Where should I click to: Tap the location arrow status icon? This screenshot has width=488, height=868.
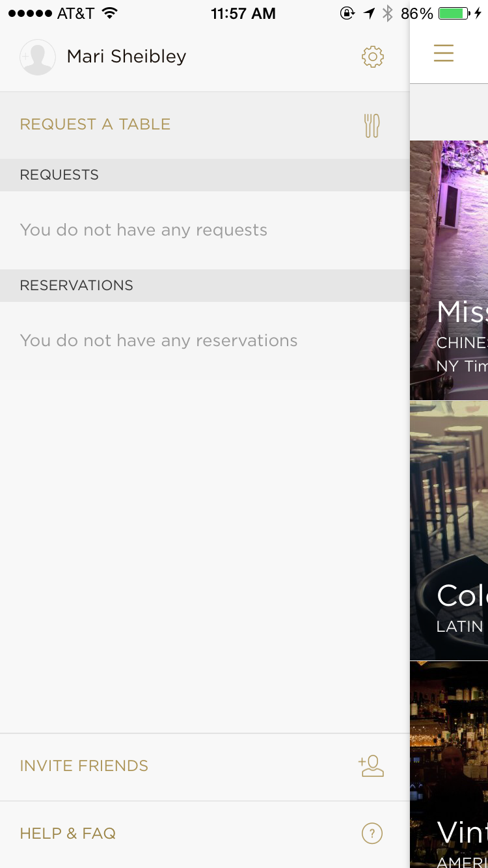tap(369, 13)
